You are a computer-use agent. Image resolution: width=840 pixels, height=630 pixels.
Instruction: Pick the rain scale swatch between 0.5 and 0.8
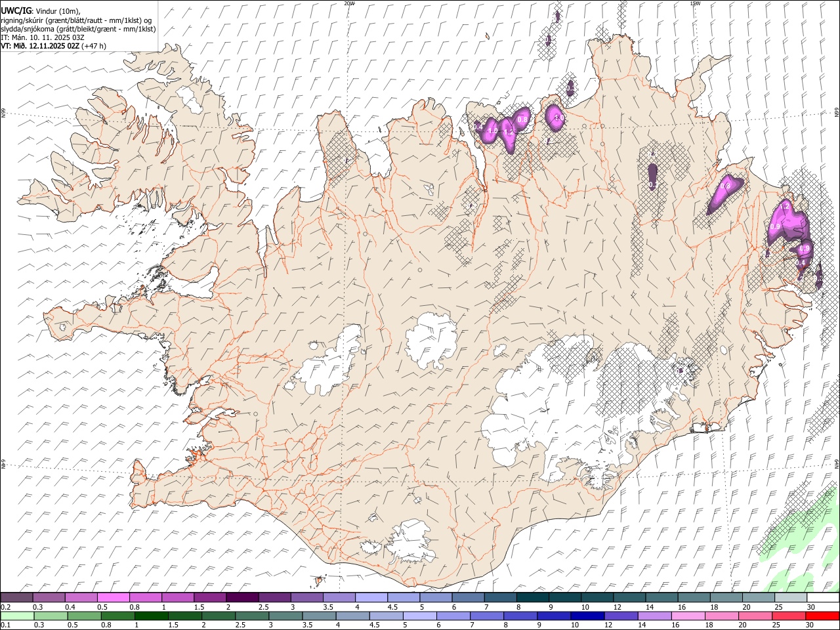(x=84, y=616)
